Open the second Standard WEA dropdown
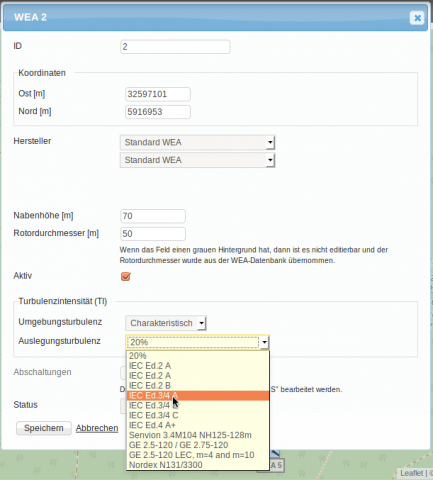The image size is (433, 480). point(197,160)
